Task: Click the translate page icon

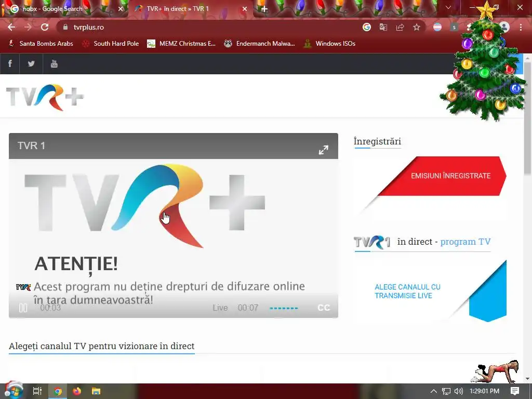Action: click(x=383, y=27)
